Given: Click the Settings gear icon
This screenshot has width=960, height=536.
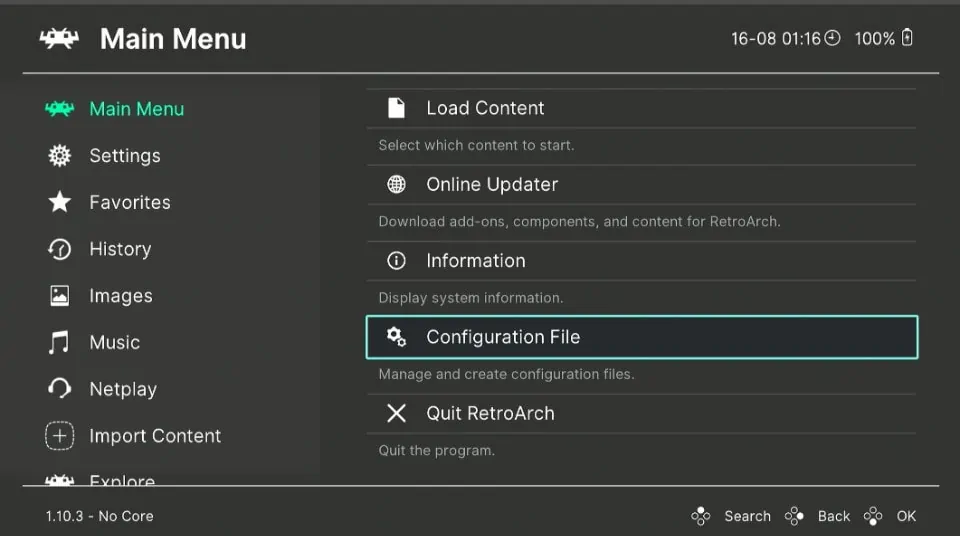Looking at the screenshot, I should [59, 156].
